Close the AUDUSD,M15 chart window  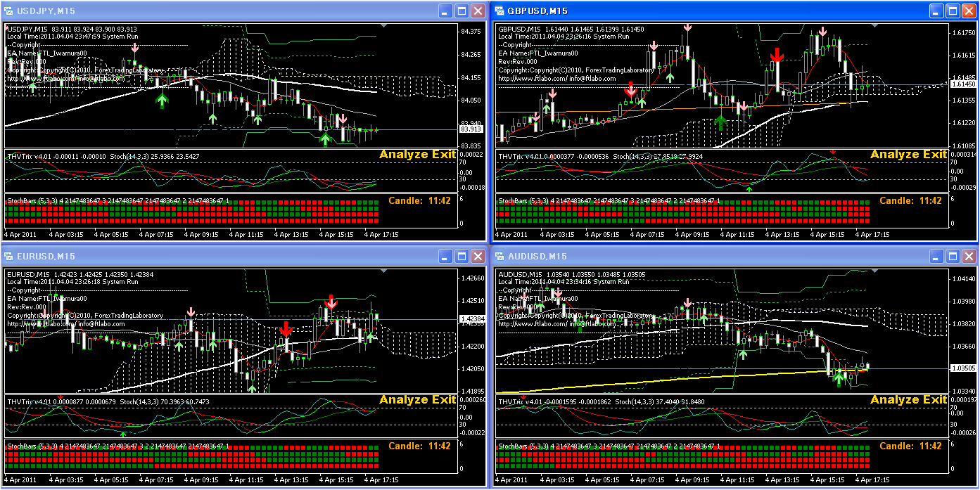[x=969, y=256]
